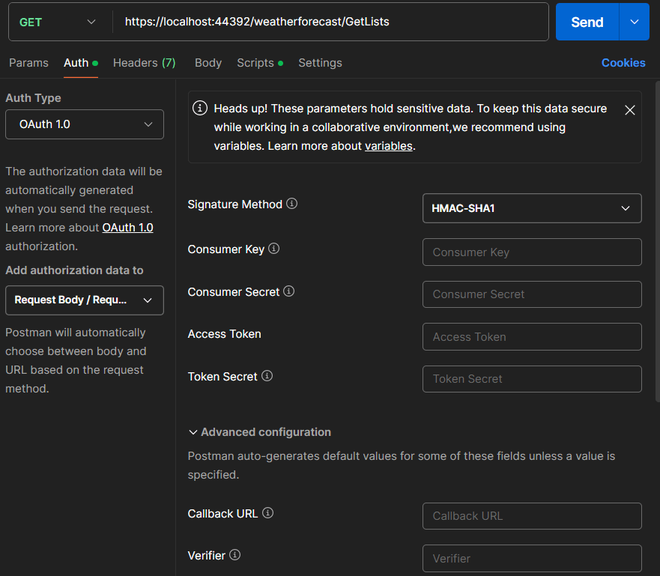Dismiss the Heads up warning banner
660x576 pixels.
point(630,110)
